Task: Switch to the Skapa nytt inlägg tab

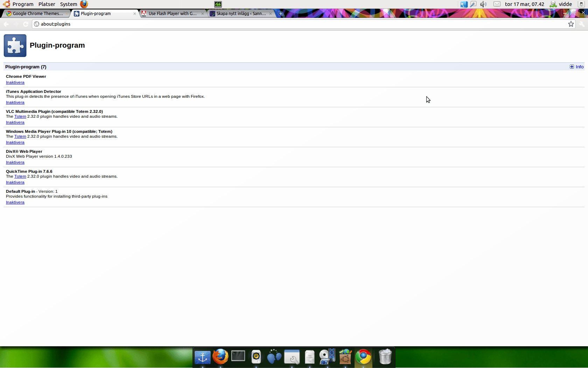Action: click(241, 14)
